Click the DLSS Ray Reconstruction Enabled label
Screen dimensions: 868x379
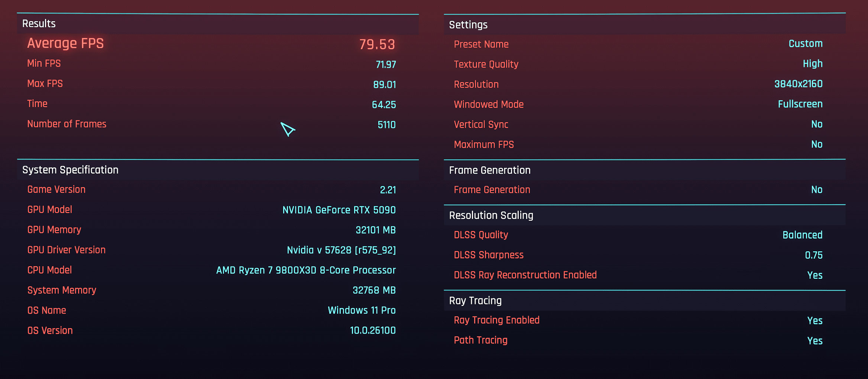[525, 275]
